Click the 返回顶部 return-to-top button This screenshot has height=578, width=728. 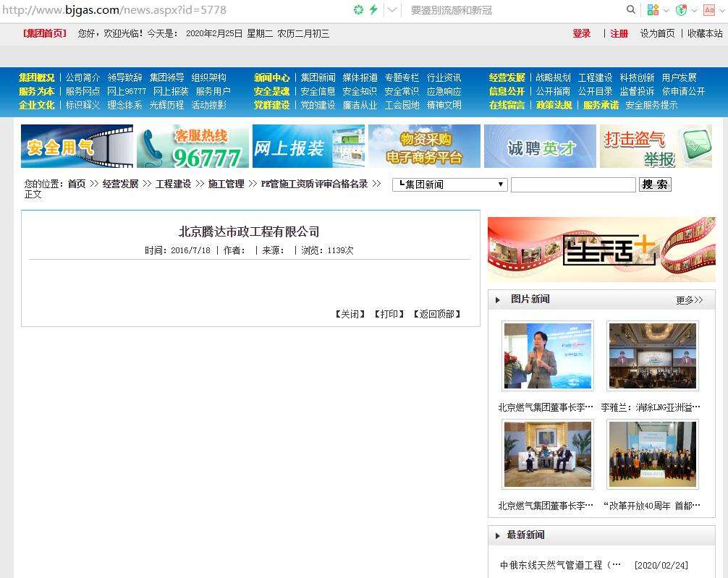[438, 314]
